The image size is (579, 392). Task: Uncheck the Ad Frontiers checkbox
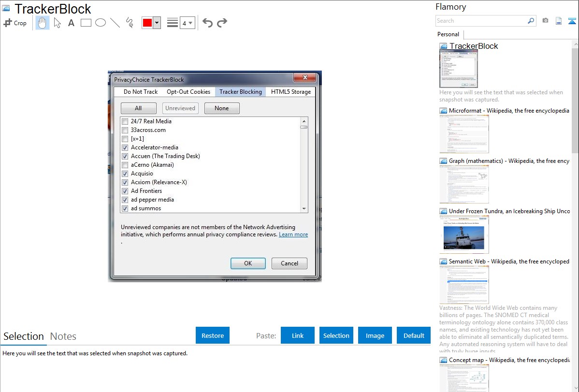coord(125,191)
